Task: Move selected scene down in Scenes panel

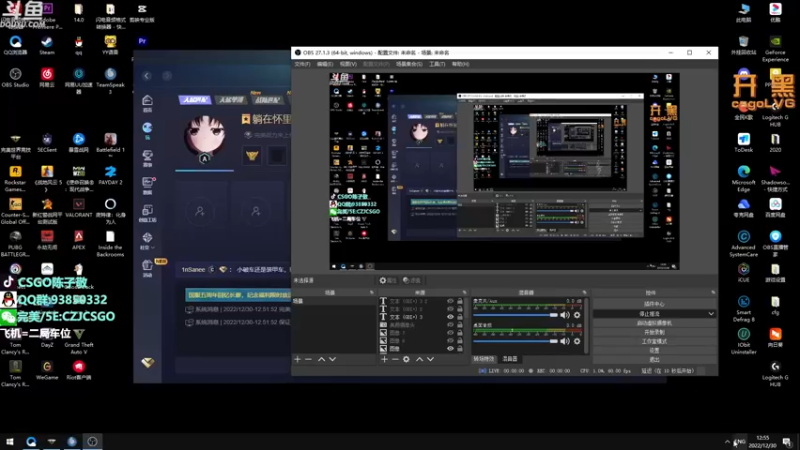Action: pos(333,359)
